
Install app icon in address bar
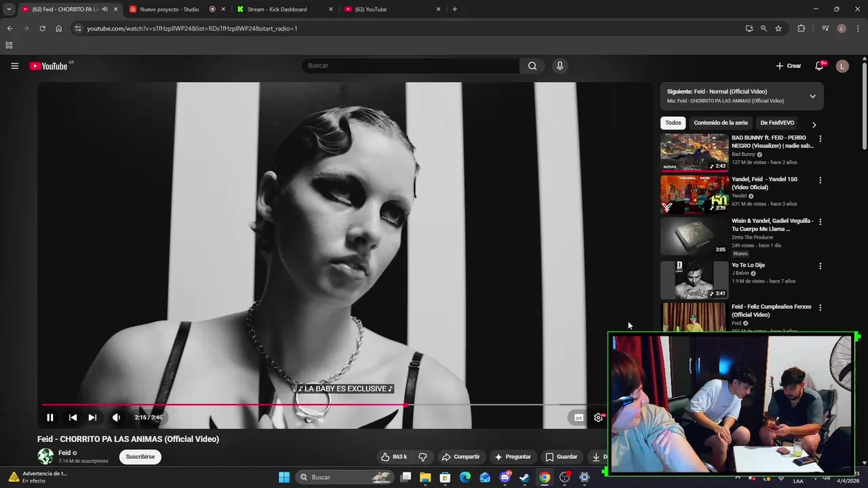click(749, 28)
